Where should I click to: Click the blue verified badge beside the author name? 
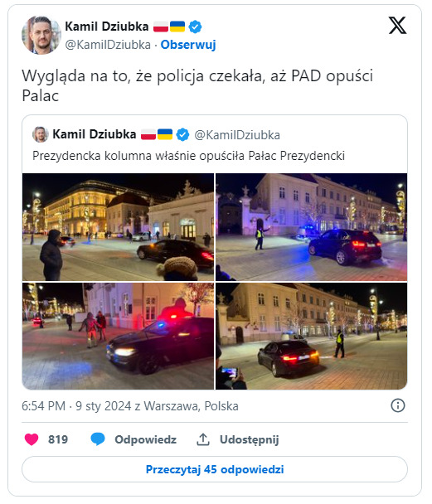[x=195, y=27]
